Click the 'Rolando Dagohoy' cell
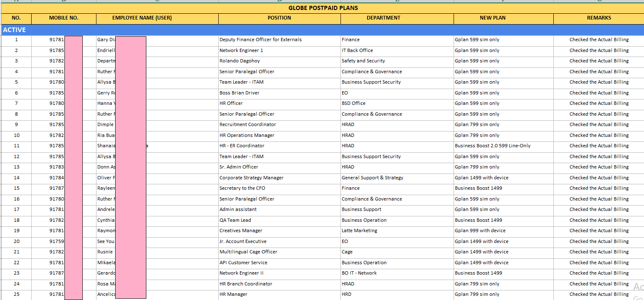Screen dimensions: 644x300 coord(279,61)
